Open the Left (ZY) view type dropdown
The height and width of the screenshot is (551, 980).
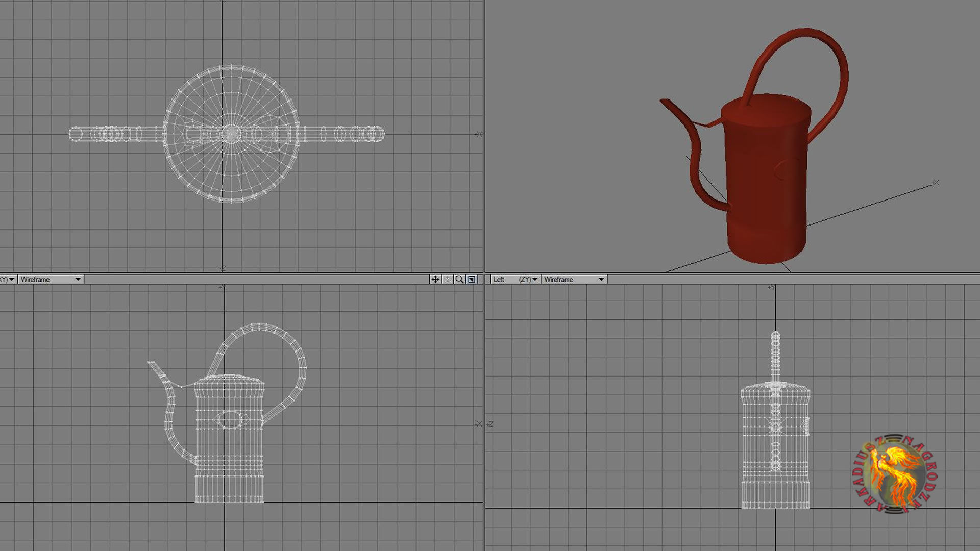click(515, 280)
